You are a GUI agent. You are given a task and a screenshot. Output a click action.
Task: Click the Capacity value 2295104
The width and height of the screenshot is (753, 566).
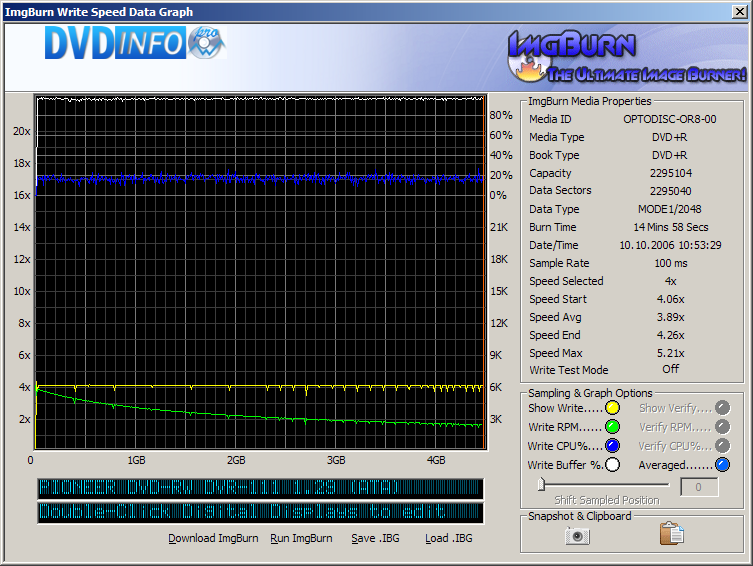(x=671, y=173)
